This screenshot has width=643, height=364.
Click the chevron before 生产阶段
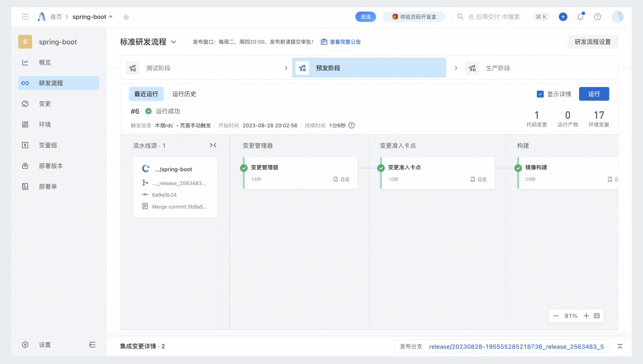(456, 68)
